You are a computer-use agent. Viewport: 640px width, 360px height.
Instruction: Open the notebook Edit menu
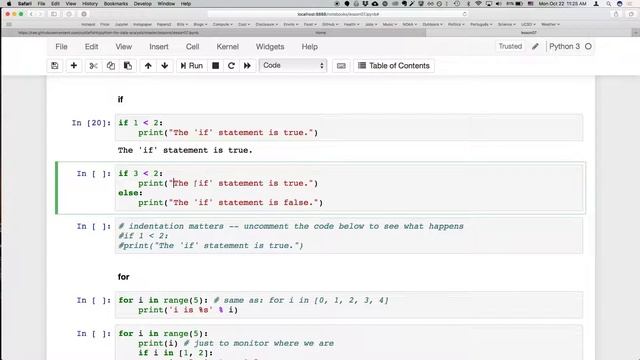[91, 47]
